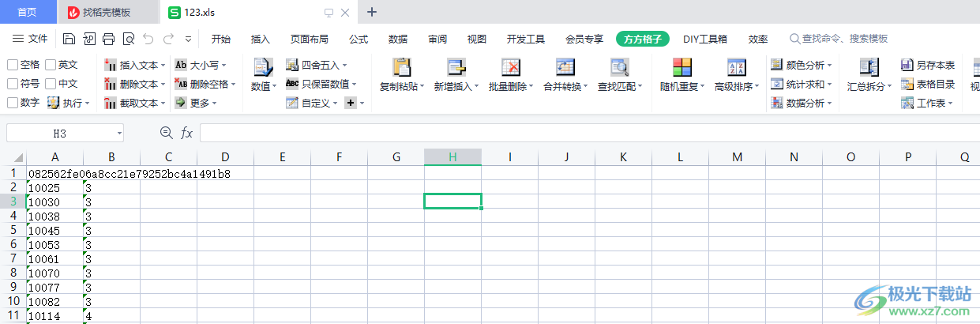Switch to the 公式 ribbon tab
This screenshot has height=324, width=980.
[359, 39]
